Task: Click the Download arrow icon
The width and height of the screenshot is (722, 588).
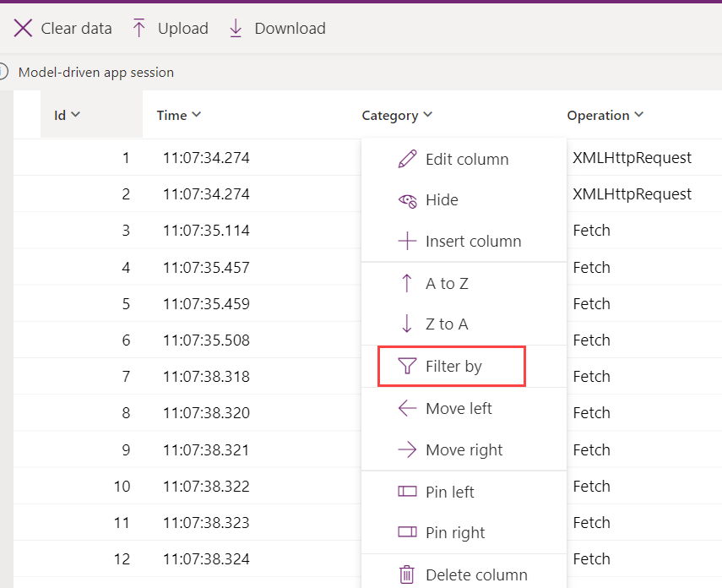Action: pos(236,27)
